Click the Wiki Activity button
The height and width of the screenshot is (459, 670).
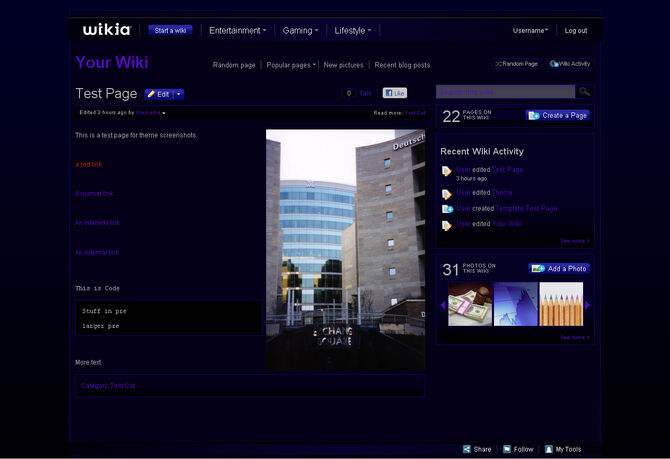coord(570,64)
